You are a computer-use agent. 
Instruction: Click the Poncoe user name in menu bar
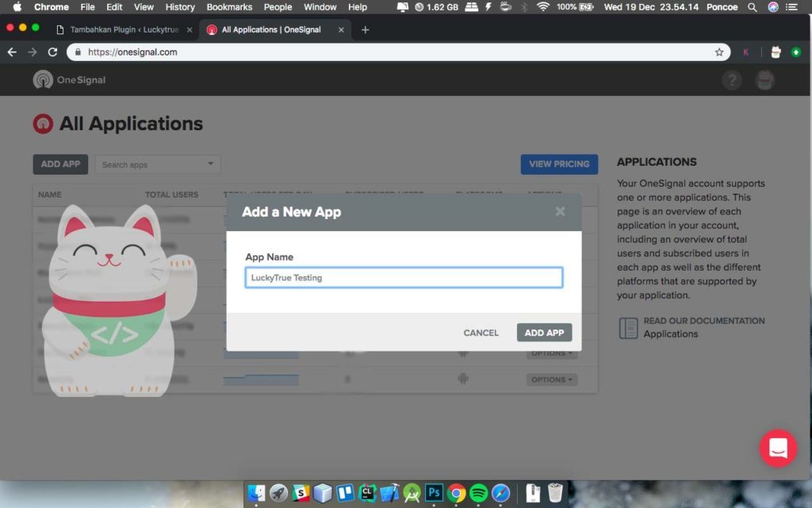coord(722,6)
